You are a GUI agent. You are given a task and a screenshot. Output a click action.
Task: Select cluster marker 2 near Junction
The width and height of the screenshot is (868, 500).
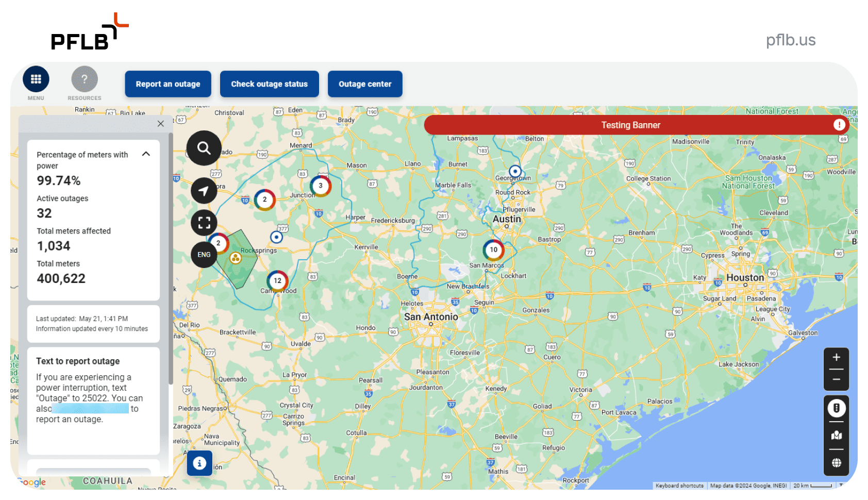pyautogui.click(x=264, y=199)
